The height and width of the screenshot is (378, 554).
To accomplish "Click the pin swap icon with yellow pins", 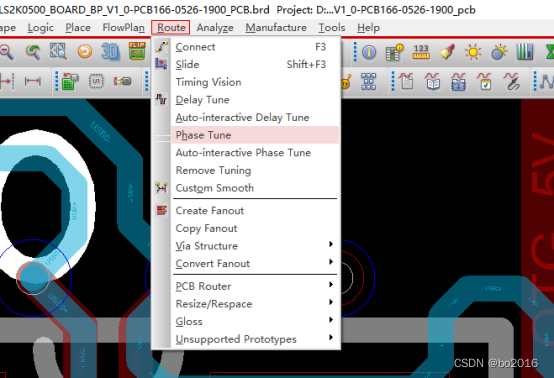I will (x=122, y=81).
